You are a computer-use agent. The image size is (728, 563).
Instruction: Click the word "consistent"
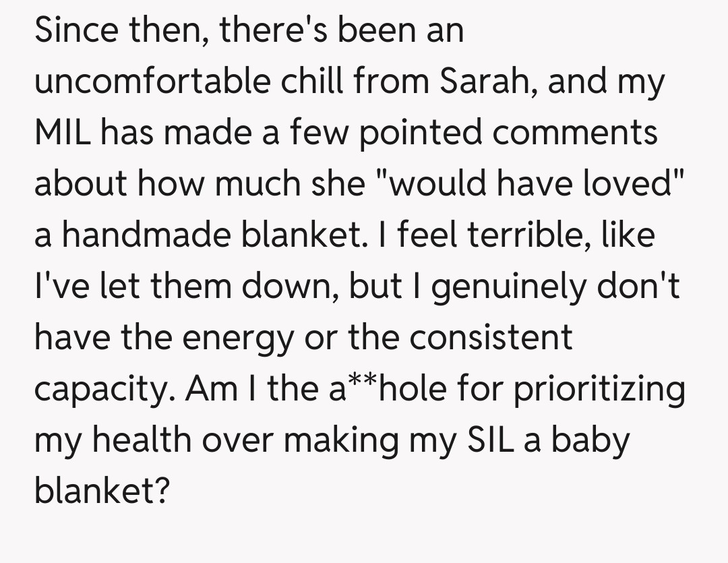click(x=491, y=337)
